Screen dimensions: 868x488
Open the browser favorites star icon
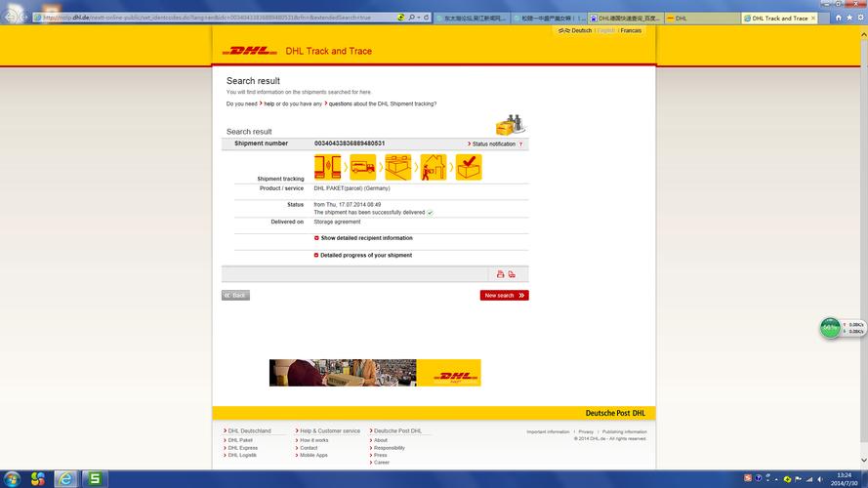click(849, 18)
